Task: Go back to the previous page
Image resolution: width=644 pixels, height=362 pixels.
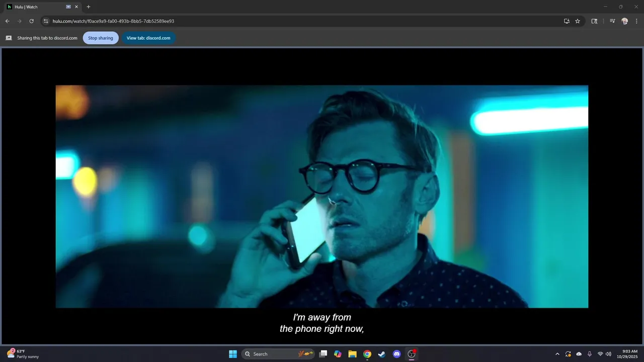Action: click(x=7, y=21)
